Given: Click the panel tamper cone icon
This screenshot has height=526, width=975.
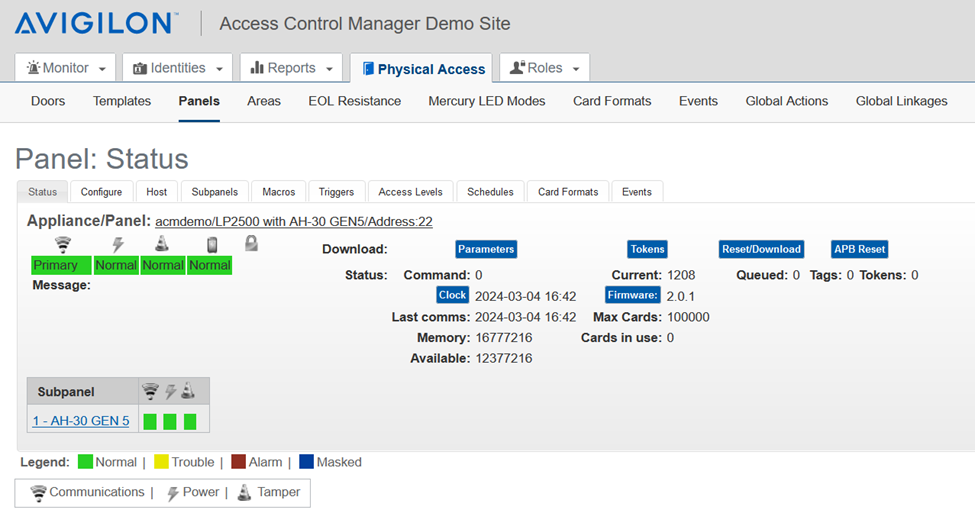Looking at the screenshot, I should (162, 244).
